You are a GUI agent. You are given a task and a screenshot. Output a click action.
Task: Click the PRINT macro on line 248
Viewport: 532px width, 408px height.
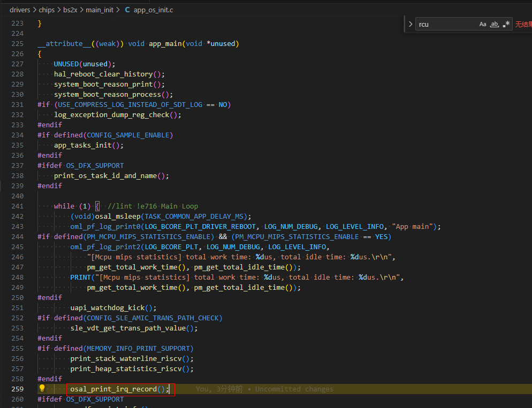click(81, 277)
